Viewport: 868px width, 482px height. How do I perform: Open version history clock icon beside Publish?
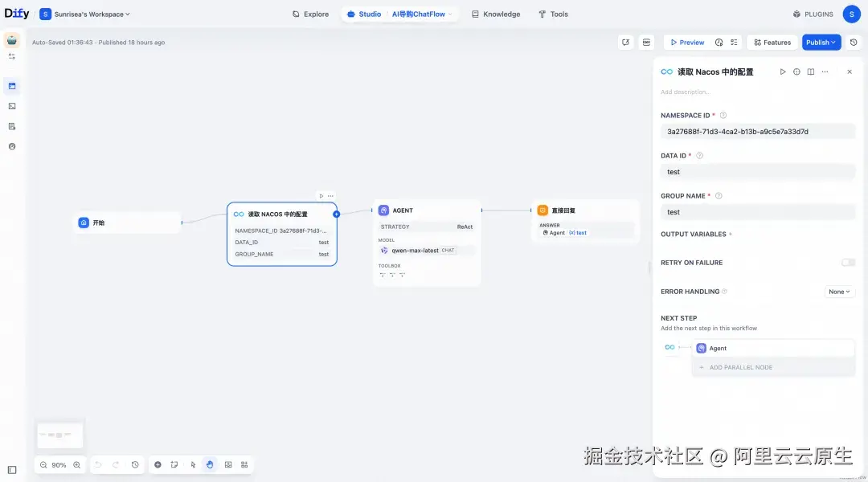coord(854,42)
